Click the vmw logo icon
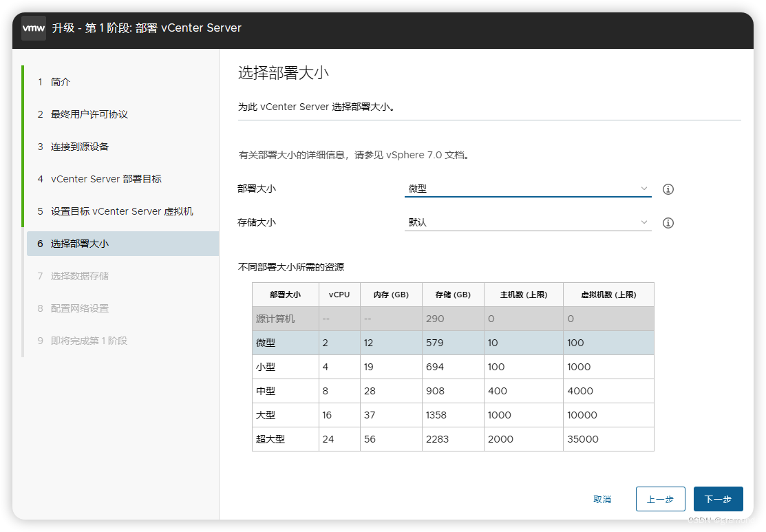 click(34, 28)
